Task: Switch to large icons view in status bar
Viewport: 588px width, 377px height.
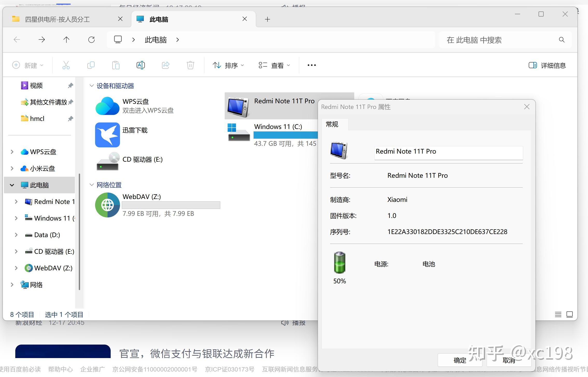Action: coord(569,314)
